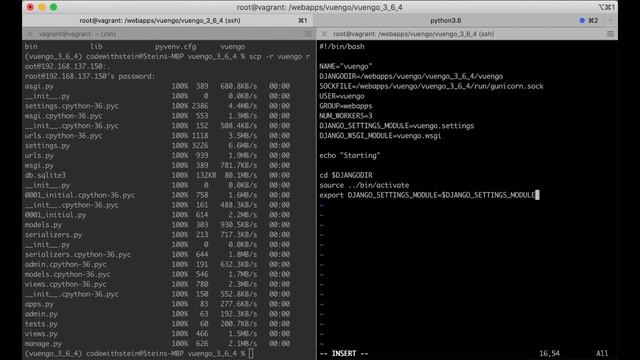Click the asgi.py transfer row
The image size is (640, 360).
(157, 86)
